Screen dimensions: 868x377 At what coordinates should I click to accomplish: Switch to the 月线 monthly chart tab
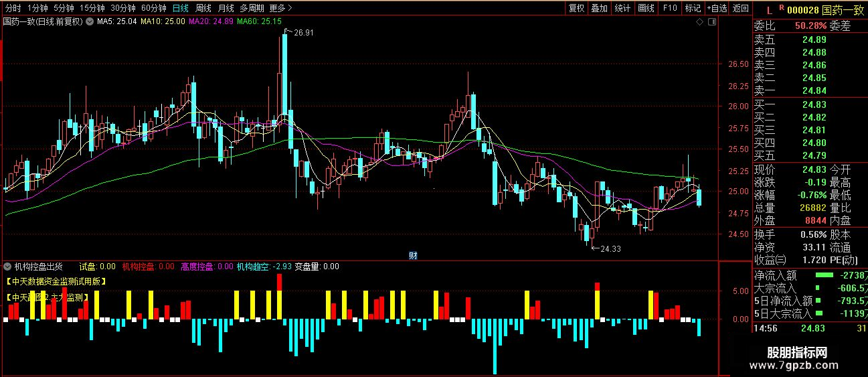(226, 8)
